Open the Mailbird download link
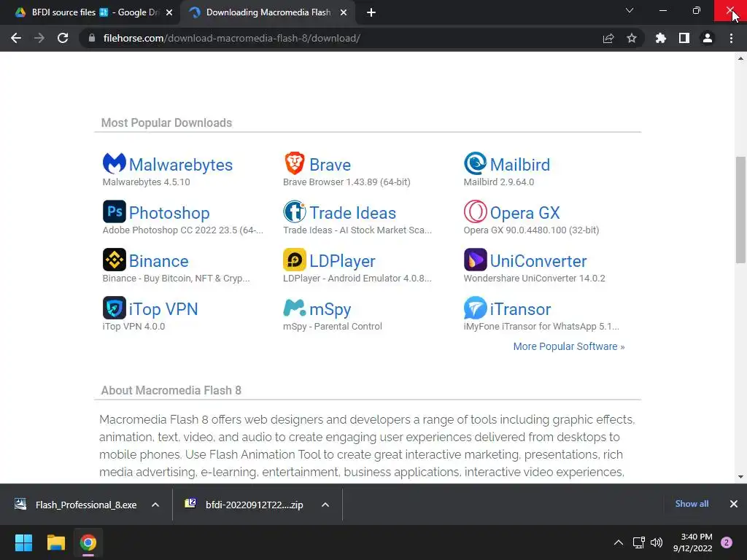The height and width of the screenshot is (560, 747). coord(519,165)
